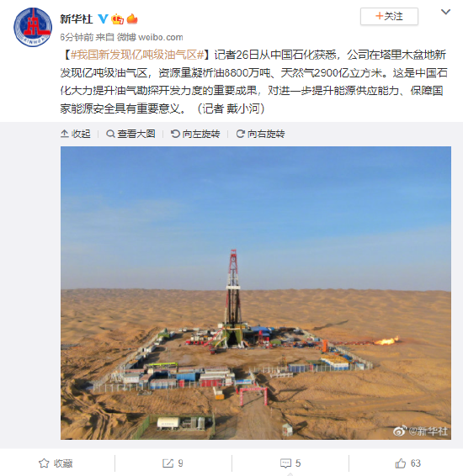
Task: Rotate image right with 向右旋转
Action: click(260, 134)
